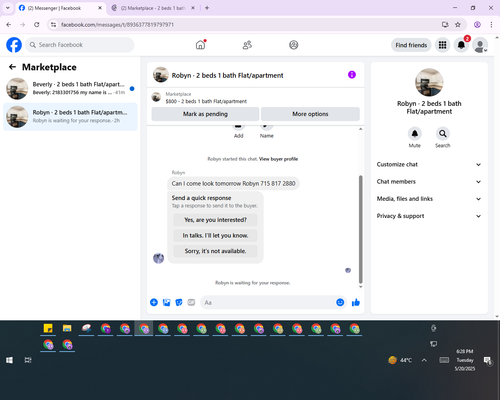Open a new browser tab

pos(207,8)
